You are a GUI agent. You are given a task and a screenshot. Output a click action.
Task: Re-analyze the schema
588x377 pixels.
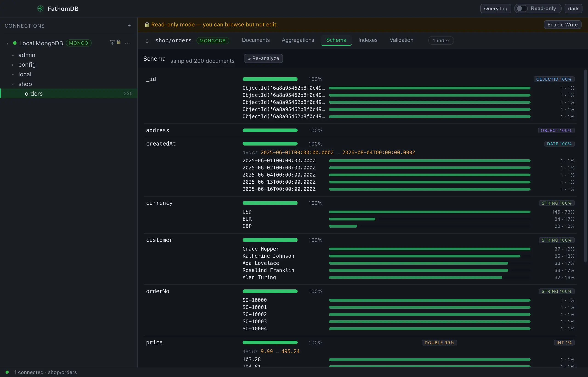point(263,58)
